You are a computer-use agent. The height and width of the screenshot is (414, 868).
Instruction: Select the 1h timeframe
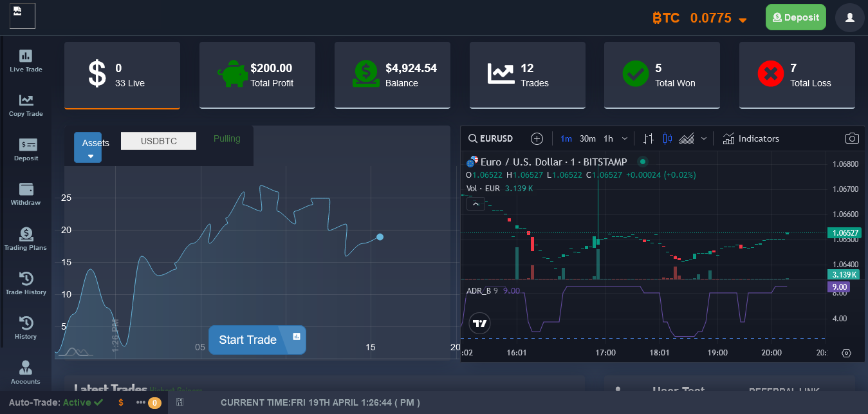(608, 138)
